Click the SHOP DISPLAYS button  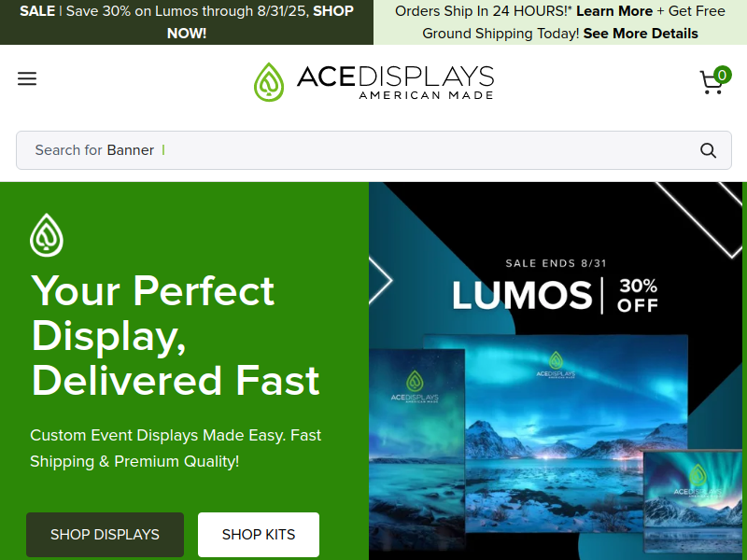[105, 534]
